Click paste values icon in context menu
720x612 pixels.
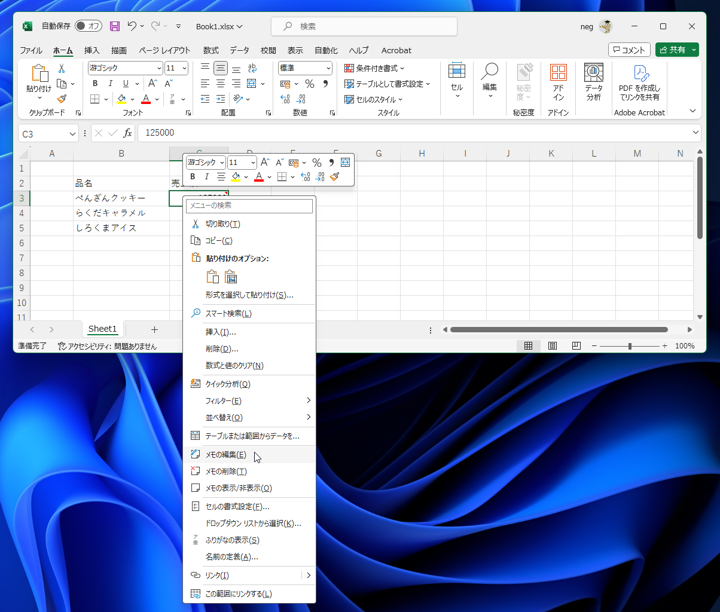231,277
